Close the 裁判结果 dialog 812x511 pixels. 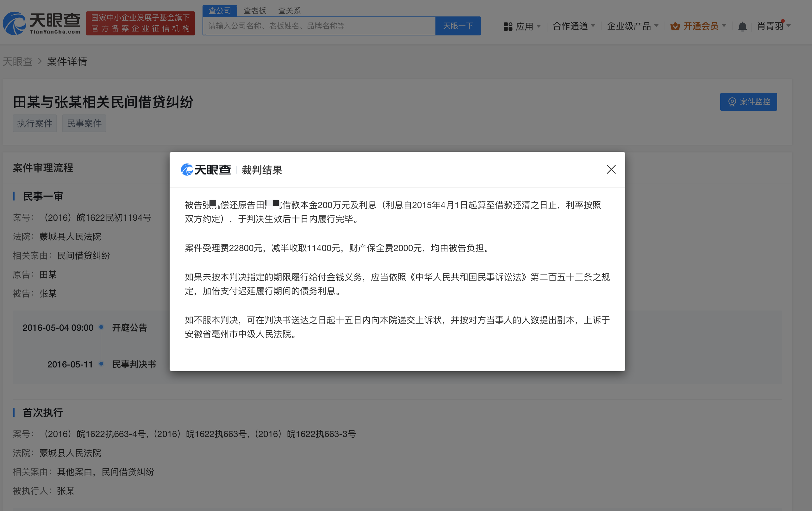(611, 169)
